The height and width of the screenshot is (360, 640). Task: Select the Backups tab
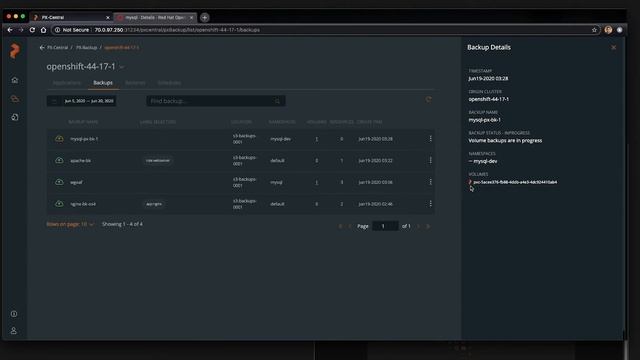(x=103, y=83)
